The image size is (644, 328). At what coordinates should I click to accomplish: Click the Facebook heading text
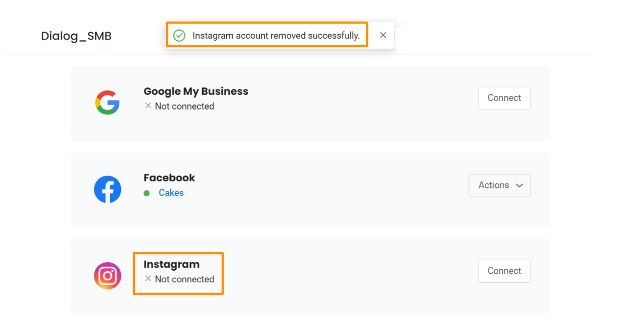click(x=169, y=178)
